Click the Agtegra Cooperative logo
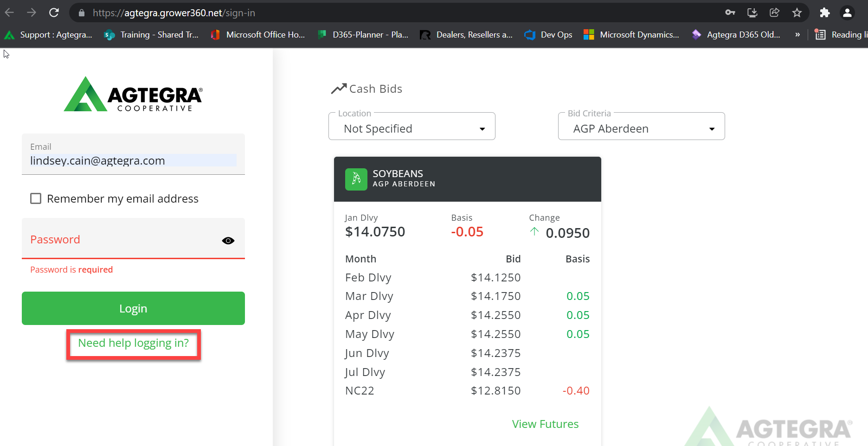This screenshot has height=446, width=868. [x=133, y=94]
